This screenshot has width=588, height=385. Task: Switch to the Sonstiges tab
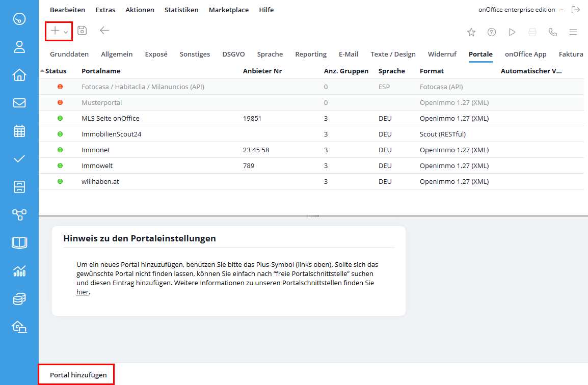(195, 54)
